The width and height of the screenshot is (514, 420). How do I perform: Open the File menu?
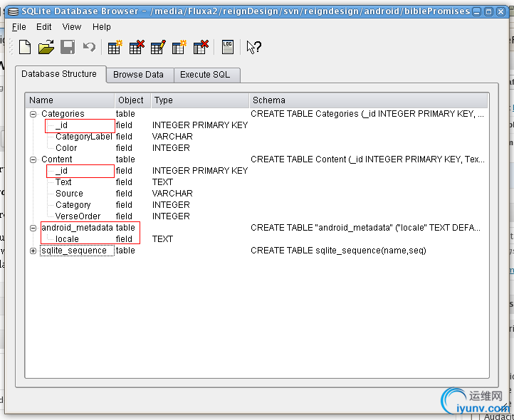[x=19, y=27]
